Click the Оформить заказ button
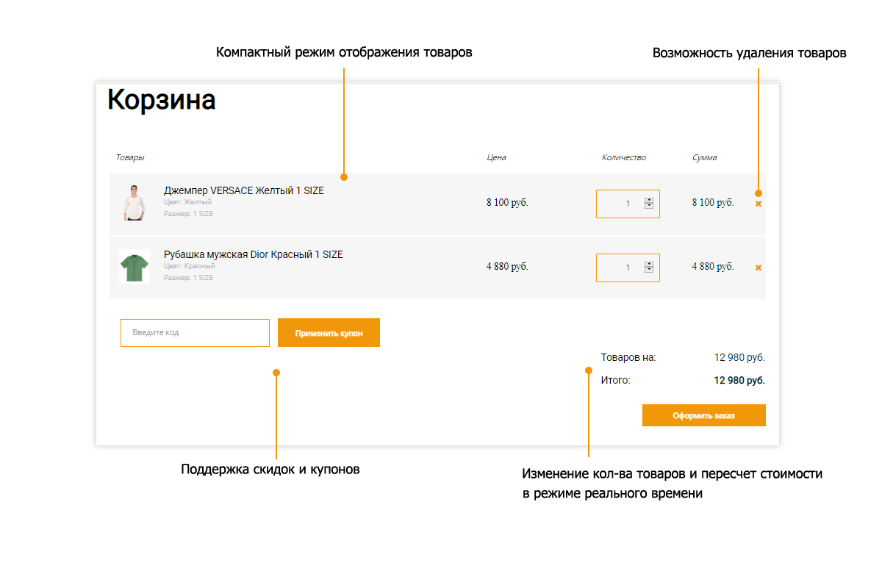882x588 pixels. pos(704,415)
